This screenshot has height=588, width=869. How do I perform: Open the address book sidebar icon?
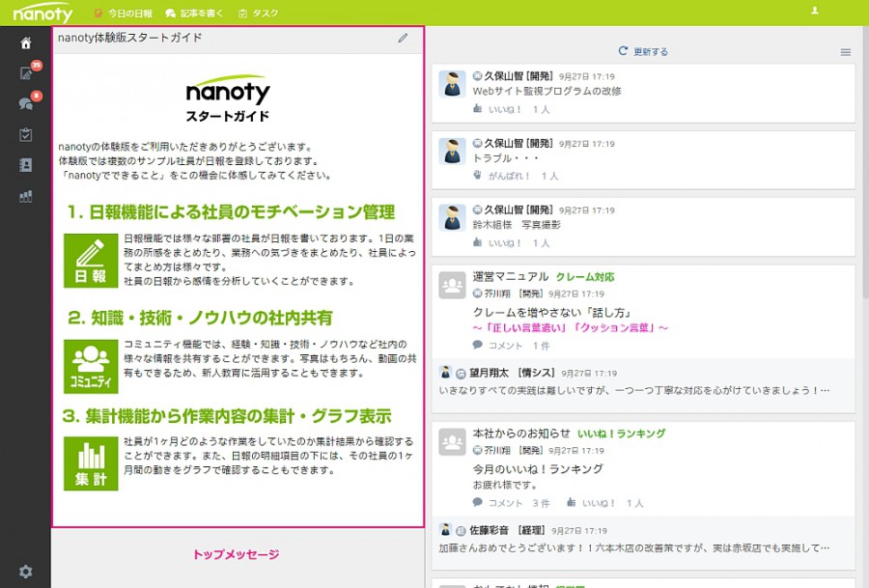click(x=25, y=165)
